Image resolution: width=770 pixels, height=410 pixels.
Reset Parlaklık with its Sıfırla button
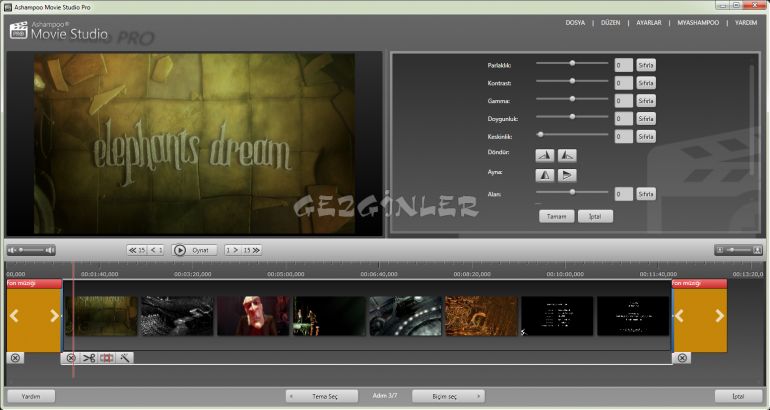tap(646, 65)
